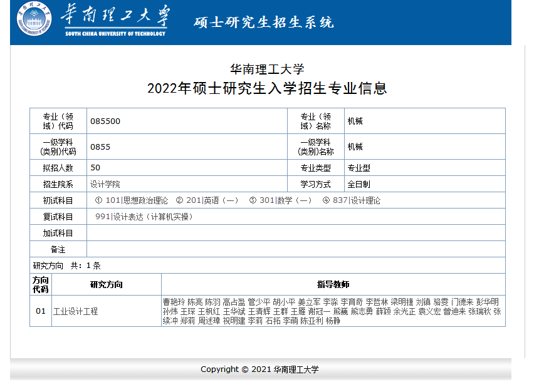534x392 pixels.
Task: Click direction code 01 cell
Action: [x=41, y=311]
